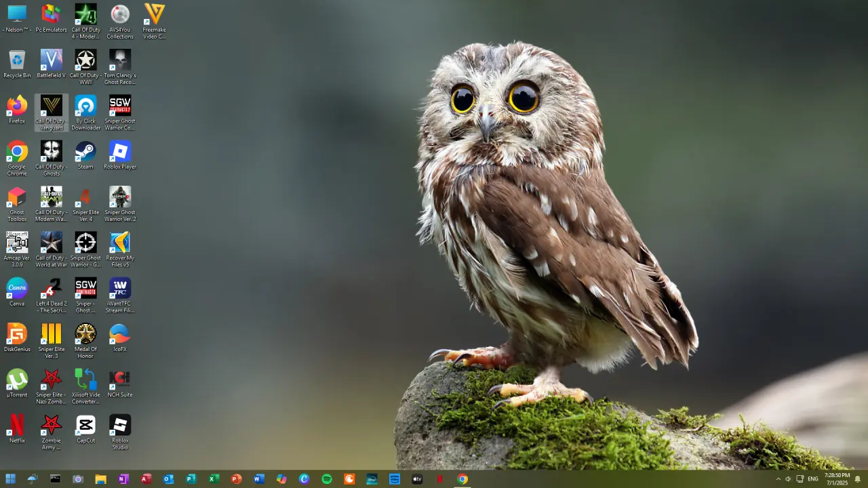Open Outlook from the taskbar

tap(168, 479)
